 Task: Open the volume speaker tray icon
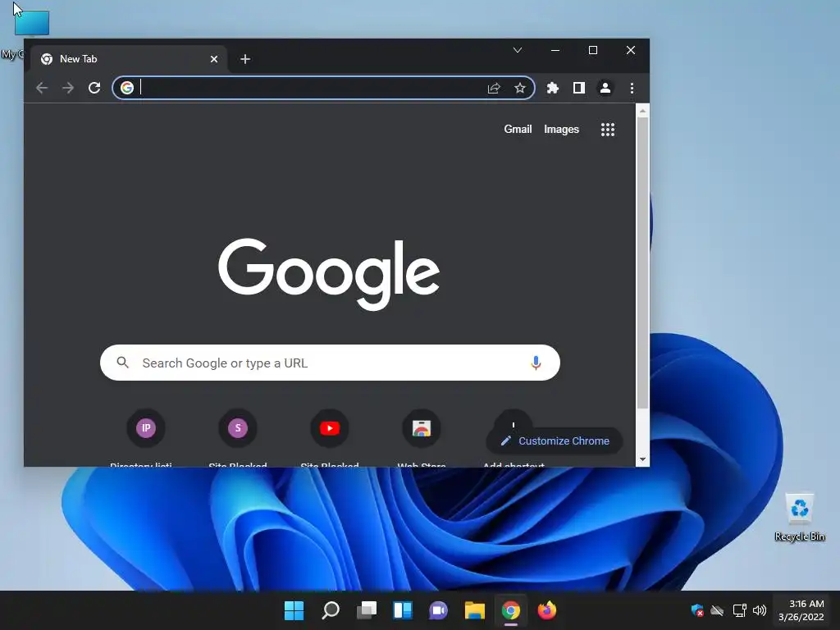[x=759, y=610]
